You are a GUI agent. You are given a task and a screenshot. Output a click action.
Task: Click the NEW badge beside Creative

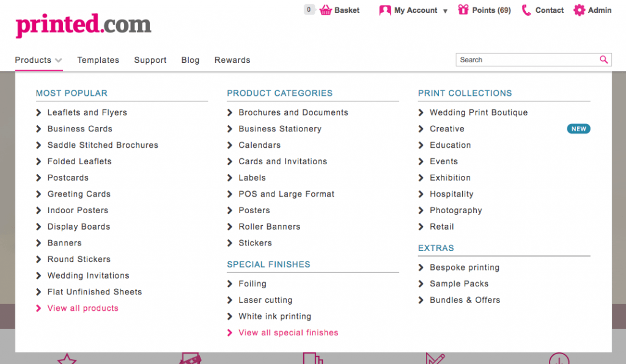click(x=578, y=129)
